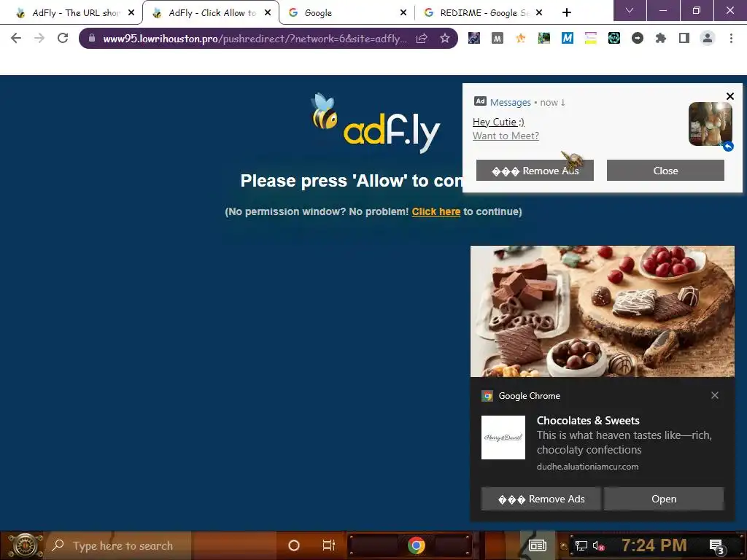
Task: Dismiss Messages ad with the X
Action: [729, 96]
